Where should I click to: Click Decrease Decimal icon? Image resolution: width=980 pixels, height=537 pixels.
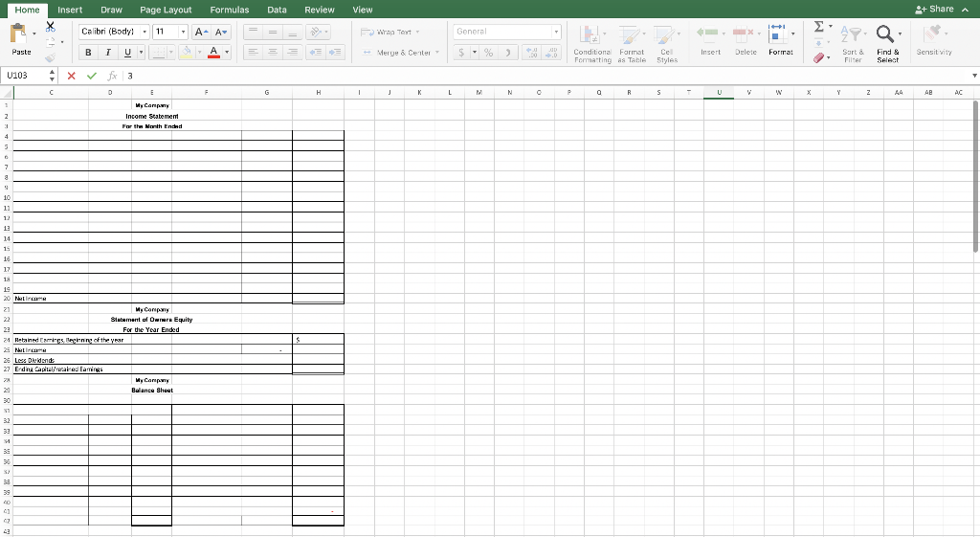click(x=552, y=53)
